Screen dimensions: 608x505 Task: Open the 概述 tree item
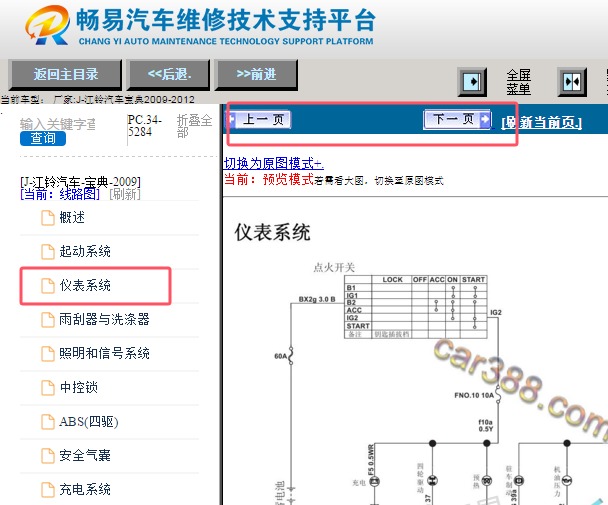72,218
